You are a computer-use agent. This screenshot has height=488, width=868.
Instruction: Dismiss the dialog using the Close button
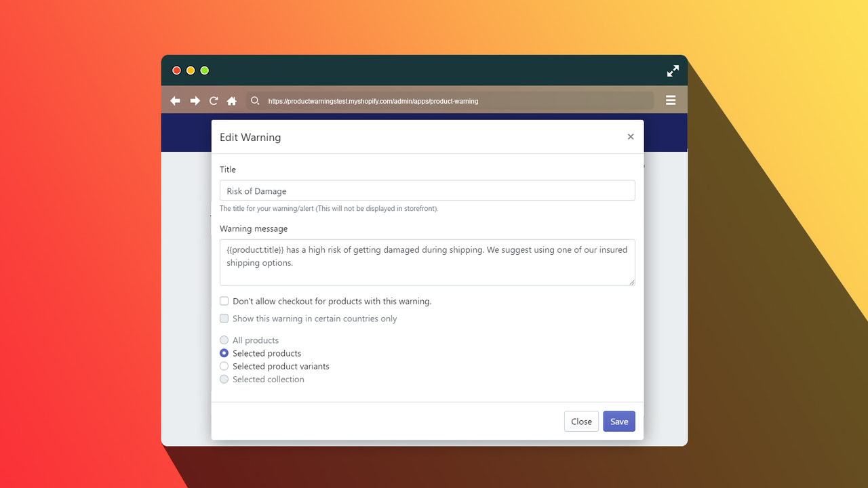tap(581, 421)
